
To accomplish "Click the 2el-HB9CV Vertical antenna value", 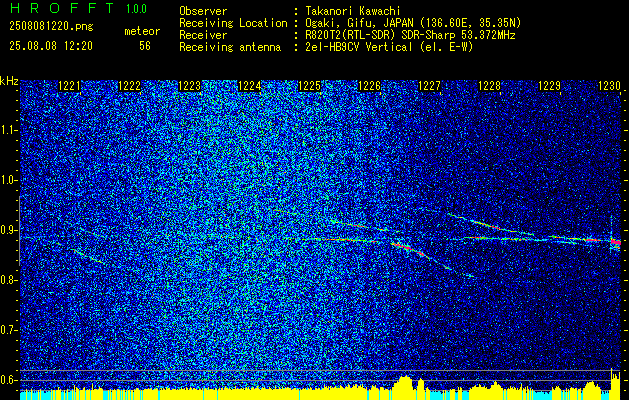I will pos(390,47).
